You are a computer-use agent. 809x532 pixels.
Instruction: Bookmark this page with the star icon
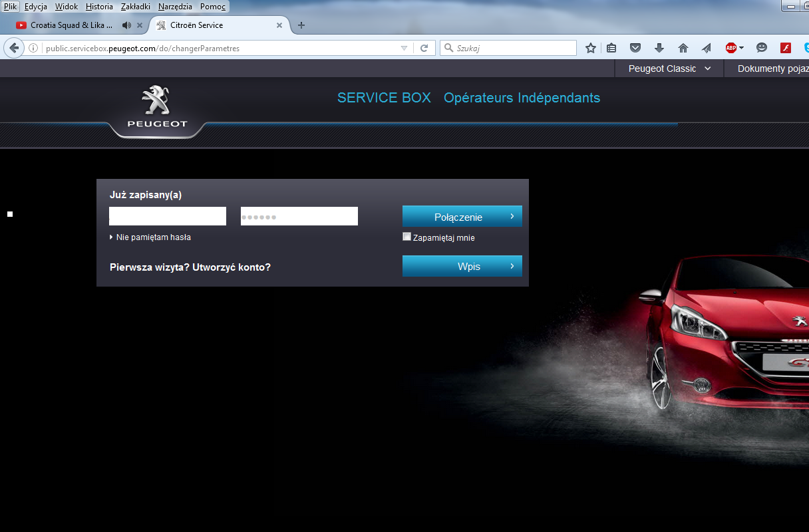tap(590, 48)
